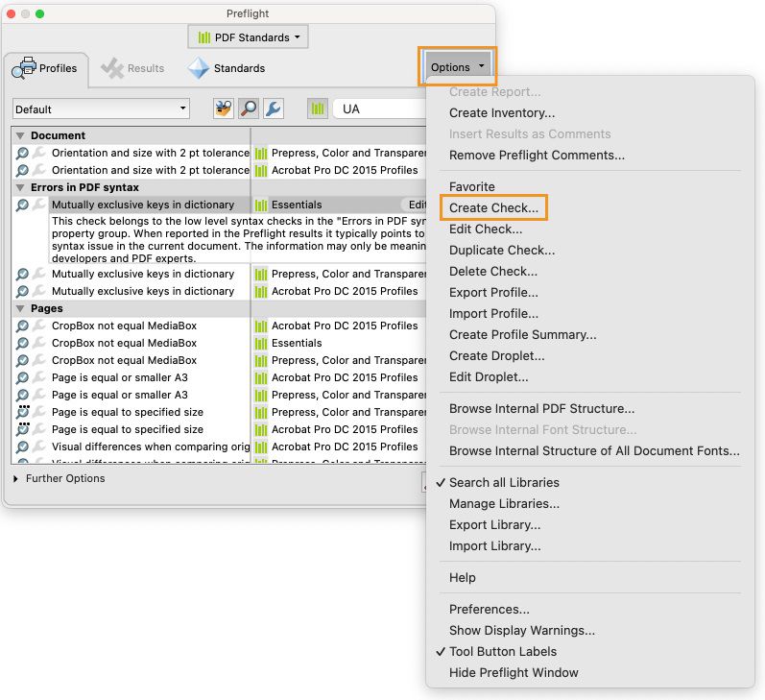Viewport: 765px width, 700px height.
Task: Open 'Preferences...' from Options menu
Action: click(x=489, y=609)
